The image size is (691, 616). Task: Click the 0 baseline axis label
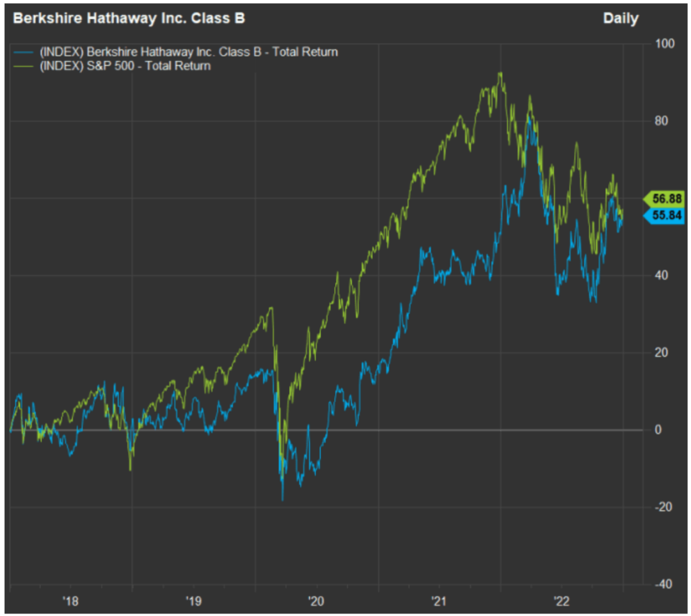[x=658, y=430]
